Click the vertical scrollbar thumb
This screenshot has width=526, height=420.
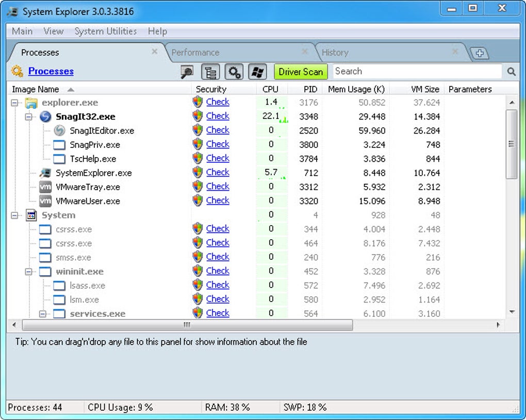[512, 144]
